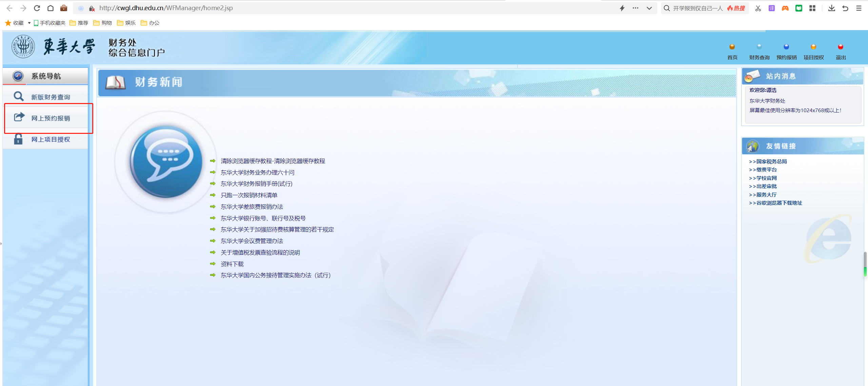Viewport: 868px width, 386px height.
Task: Open browser downloads icon
Action: pyautogui.click(x=831, y=8)
